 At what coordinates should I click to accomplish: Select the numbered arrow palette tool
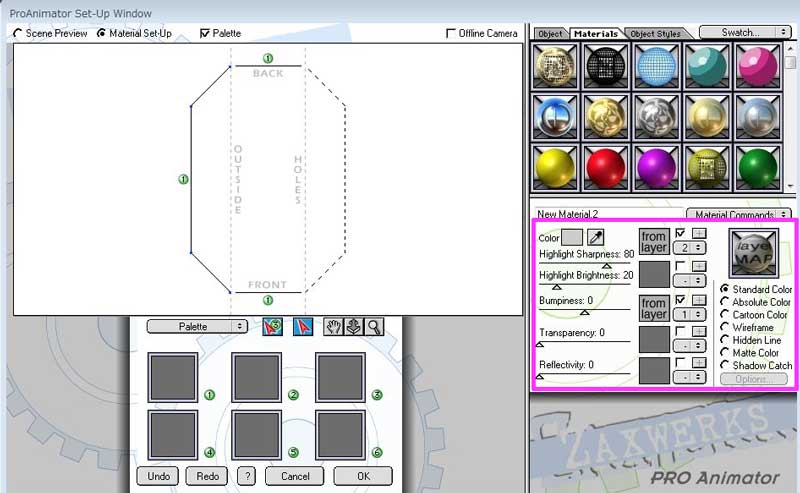(272, 326)
